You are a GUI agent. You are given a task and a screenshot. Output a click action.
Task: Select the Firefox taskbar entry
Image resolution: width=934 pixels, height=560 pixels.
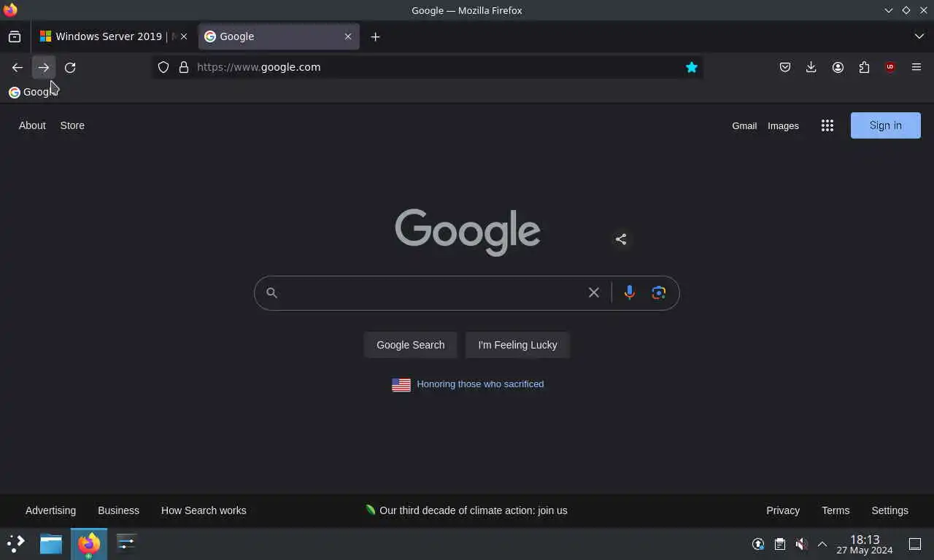[89, 544]
